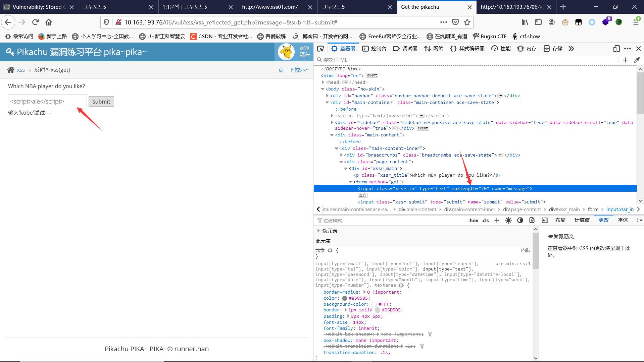Screen dimensions: 644x362
Task: Show more devtools tabs chevron
Action: [x=571, y=49]
